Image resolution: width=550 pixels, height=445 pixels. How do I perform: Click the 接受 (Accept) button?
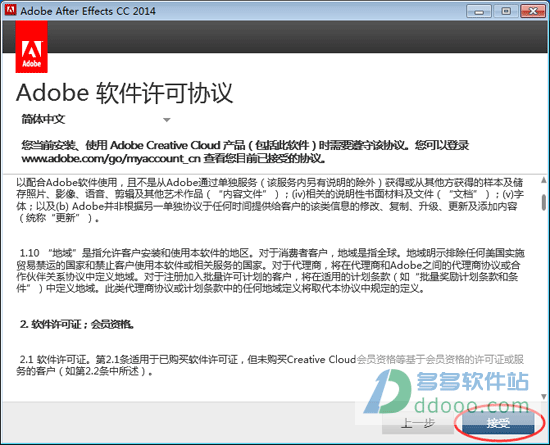tap(498, 423)
